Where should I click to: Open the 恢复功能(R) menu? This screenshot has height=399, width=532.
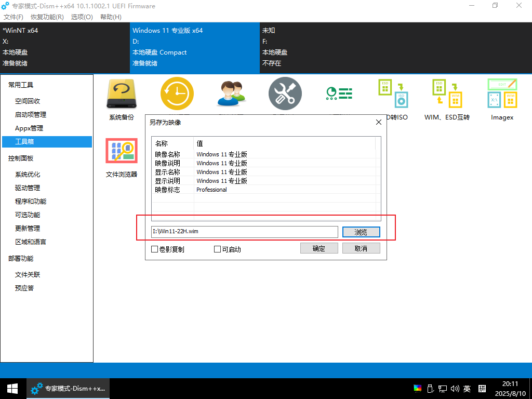tap(47, 17)
